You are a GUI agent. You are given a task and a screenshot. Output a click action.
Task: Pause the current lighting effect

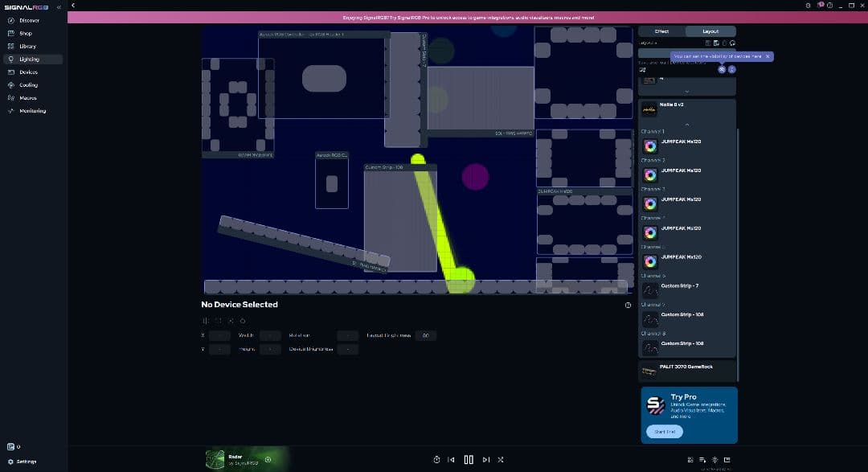tap(469, 460)
